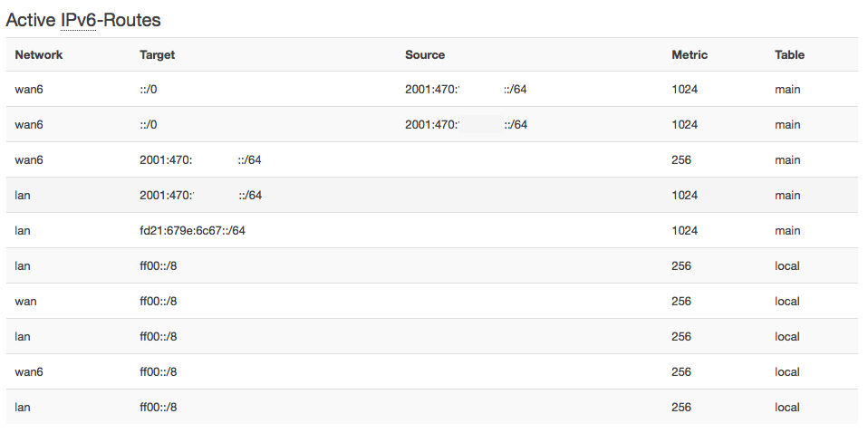Click the Source column header
868x433 pixels.
click(425, 54)
